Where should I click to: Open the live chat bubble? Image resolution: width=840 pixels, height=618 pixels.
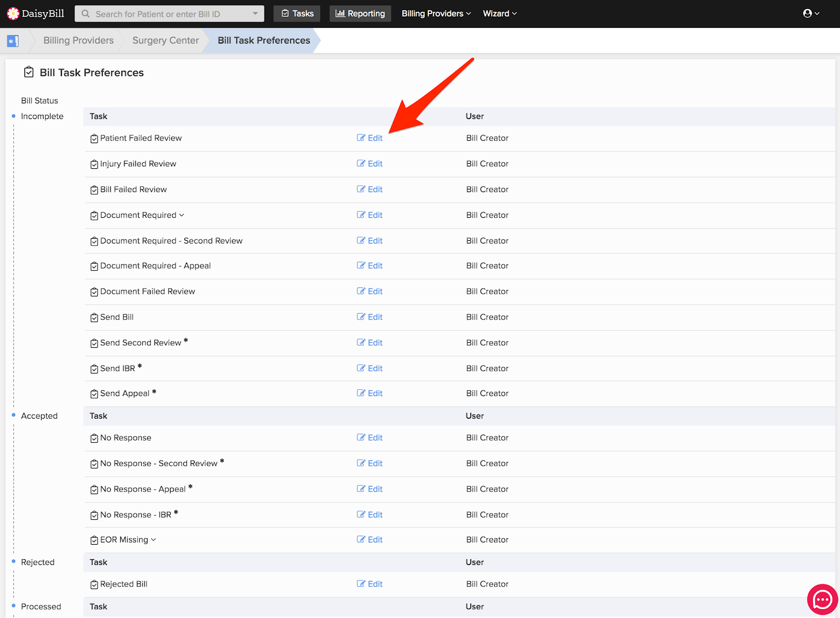[x=822, y=599]
